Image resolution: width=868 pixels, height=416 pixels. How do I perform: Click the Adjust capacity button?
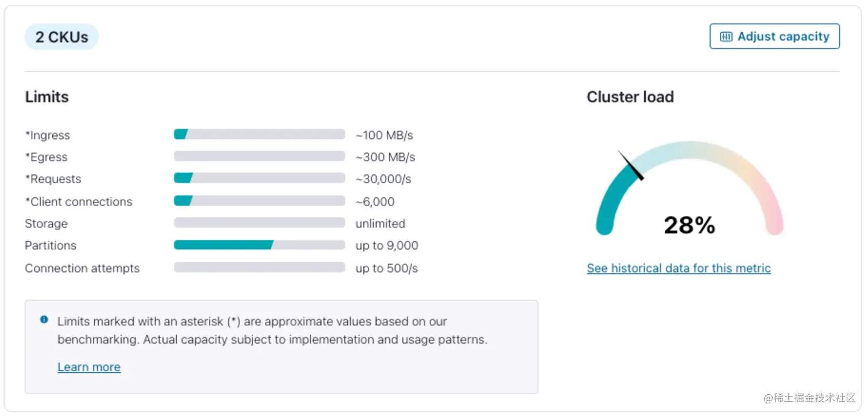pos(774,36)
